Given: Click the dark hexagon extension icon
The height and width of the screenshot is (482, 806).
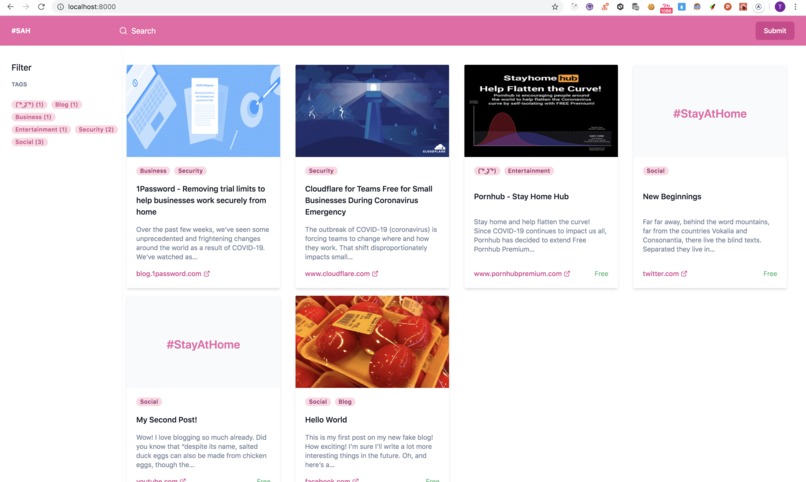Looking at the screenshot, I should [x=620, y=7].
